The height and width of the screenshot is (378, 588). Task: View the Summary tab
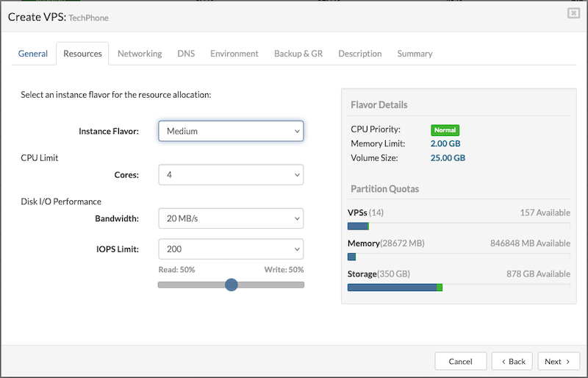415,54
